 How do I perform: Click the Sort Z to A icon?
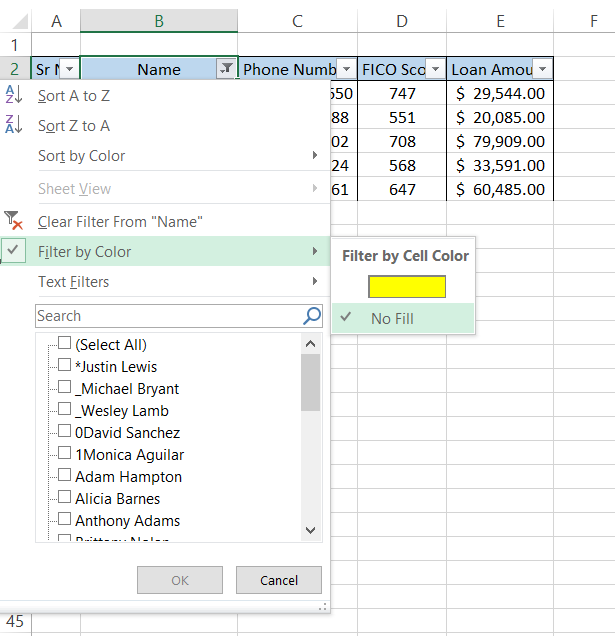13,125
